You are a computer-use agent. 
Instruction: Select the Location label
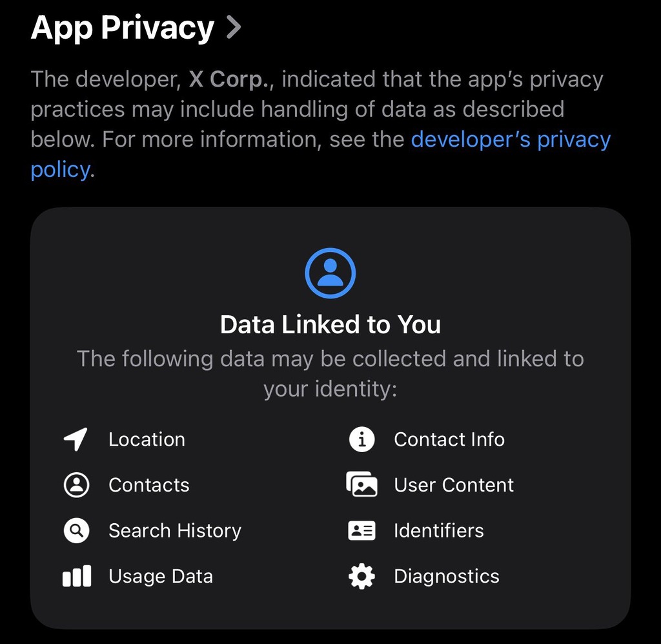tap(147, 439)
